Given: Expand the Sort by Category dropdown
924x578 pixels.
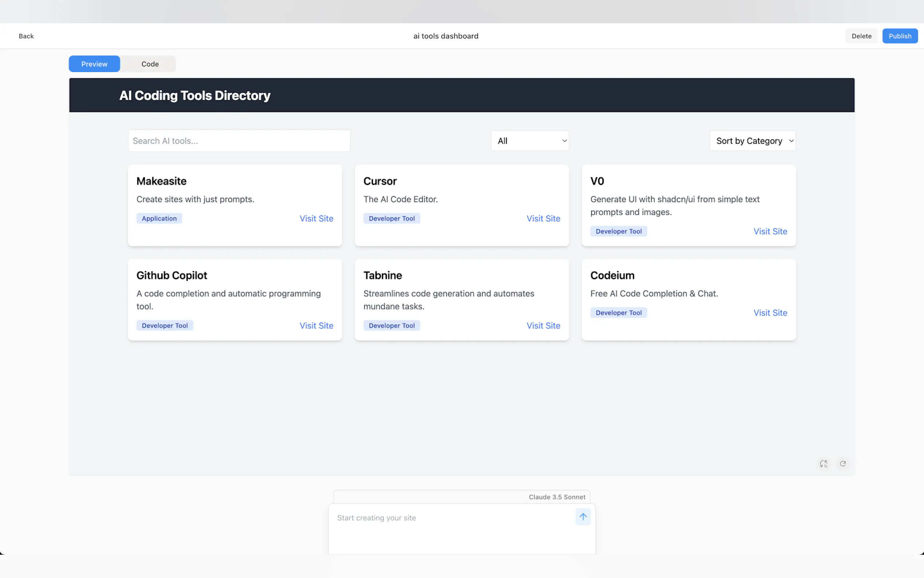Looking at the screenshot, I should pos(753,140).
